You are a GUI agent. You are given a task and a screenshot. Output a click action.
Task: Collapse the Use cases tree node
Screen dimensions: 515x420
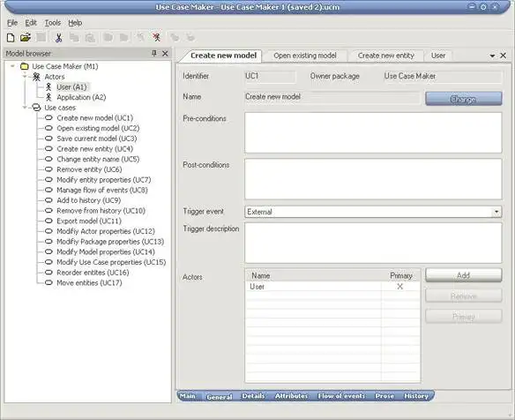coord(25,108)
